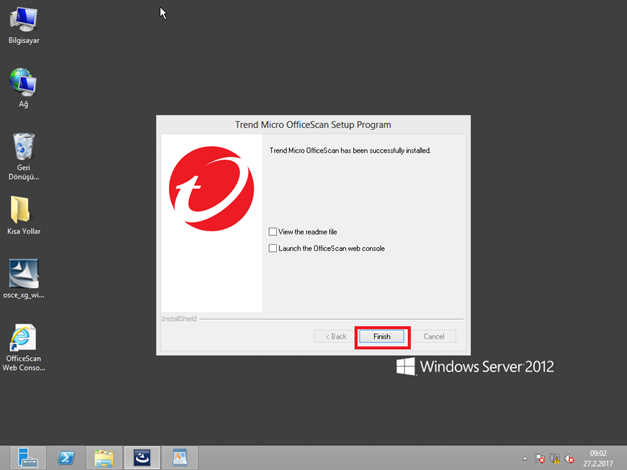Select the Kısa Yollar folder icon

(24, 215)
